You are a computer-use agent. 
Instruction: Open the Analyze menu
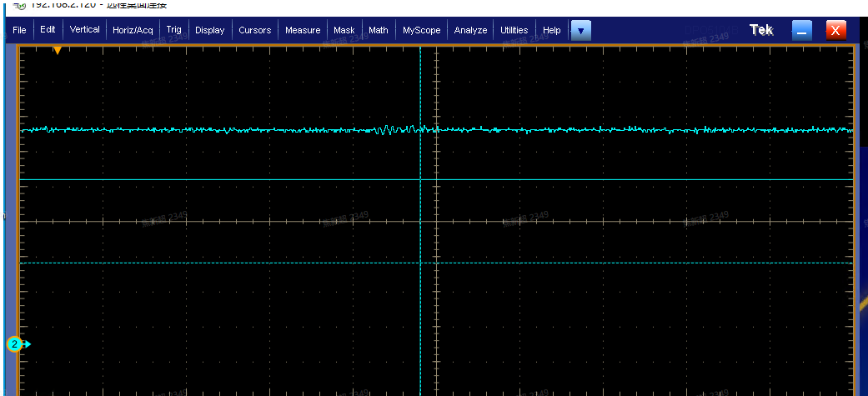pos(470,31)
